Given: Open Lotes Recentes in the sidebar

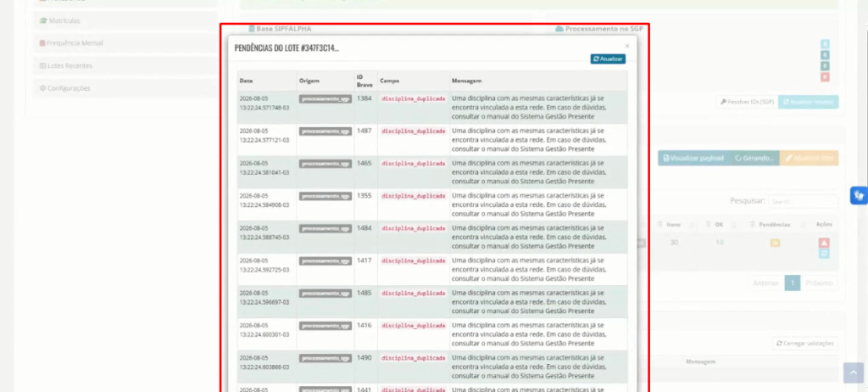Looking at the screenshot, I should (125, 65).
